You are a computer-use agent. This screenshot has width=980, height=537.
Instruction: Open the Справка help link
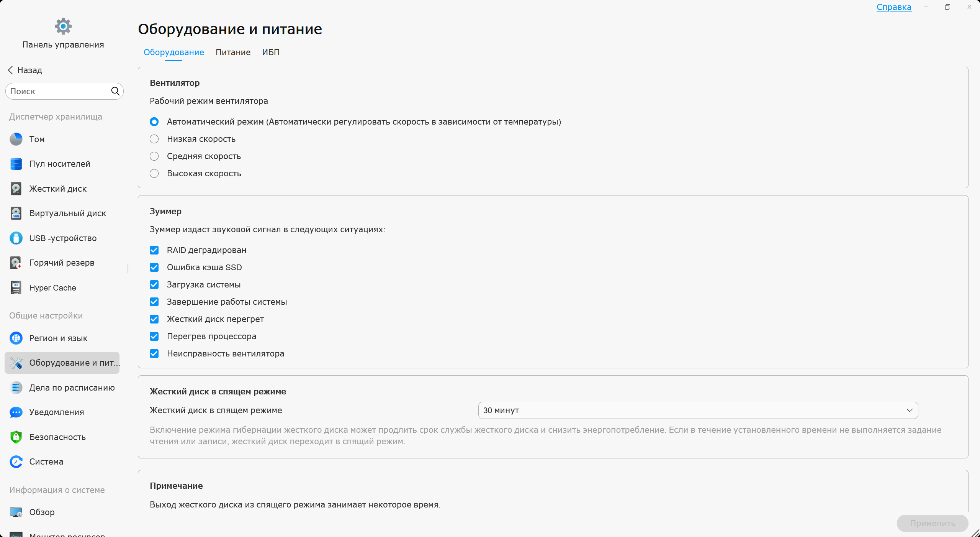click(x=894, y=7)
